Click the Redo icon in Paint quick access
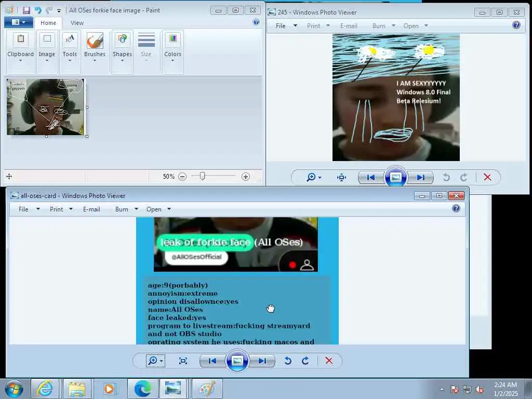The image size is (532, 399). pyautogui.click(x=49, y=10)
